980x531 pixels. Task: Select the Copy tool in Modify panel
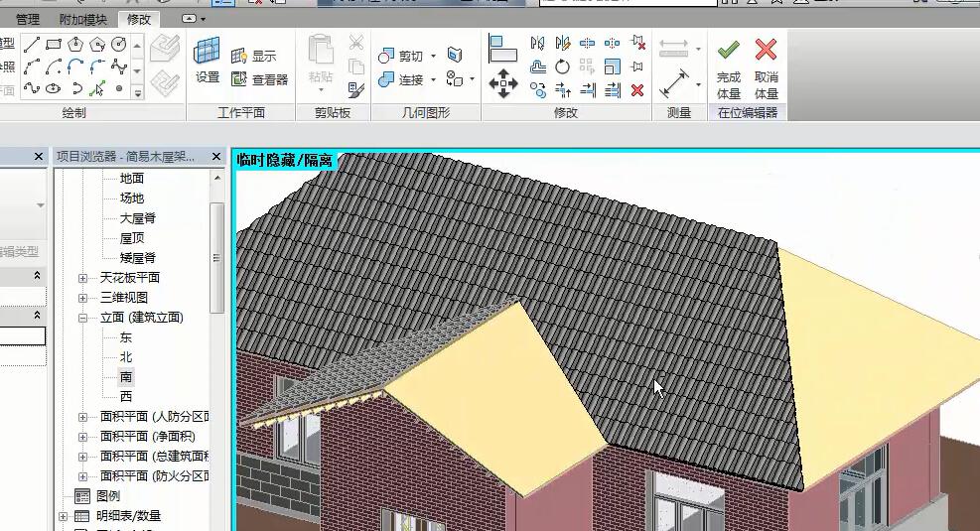click(x=537, y=90)
